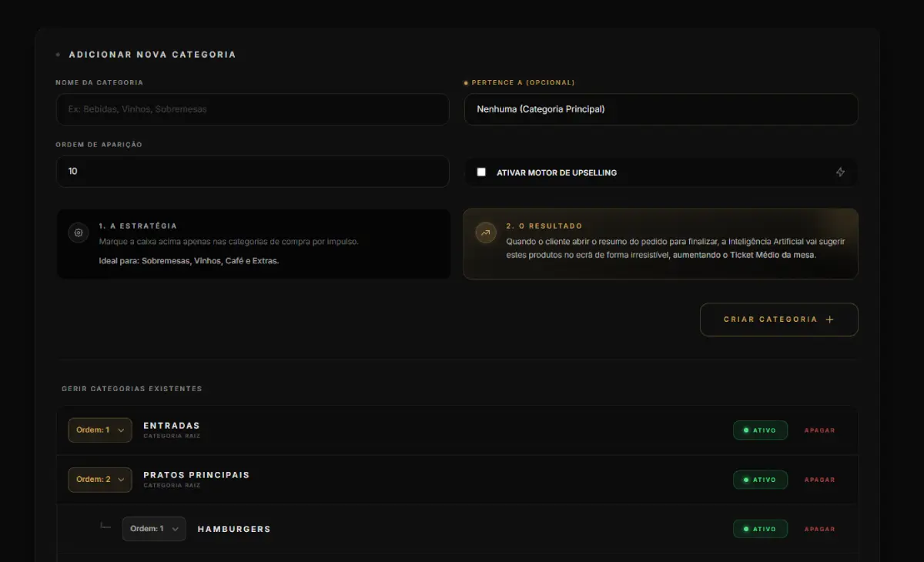Click the Ordem de Aparição label

(x=99, y=145)
